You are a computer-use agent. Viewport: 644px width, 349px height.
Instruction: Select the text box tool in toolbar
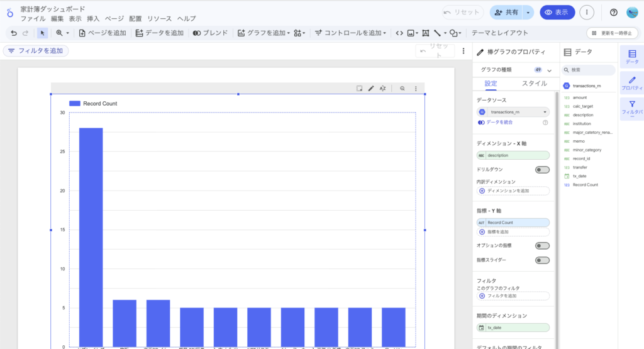425,33
